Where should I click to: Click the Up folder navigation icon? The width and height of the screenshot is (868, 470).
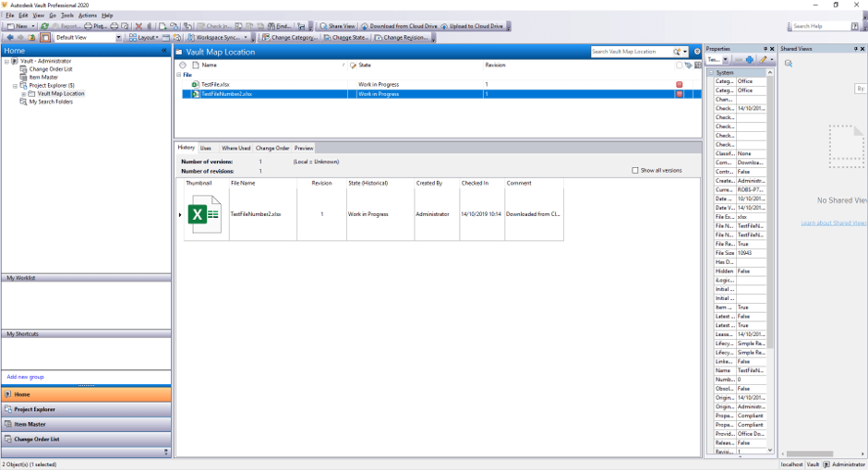(32, 38)
